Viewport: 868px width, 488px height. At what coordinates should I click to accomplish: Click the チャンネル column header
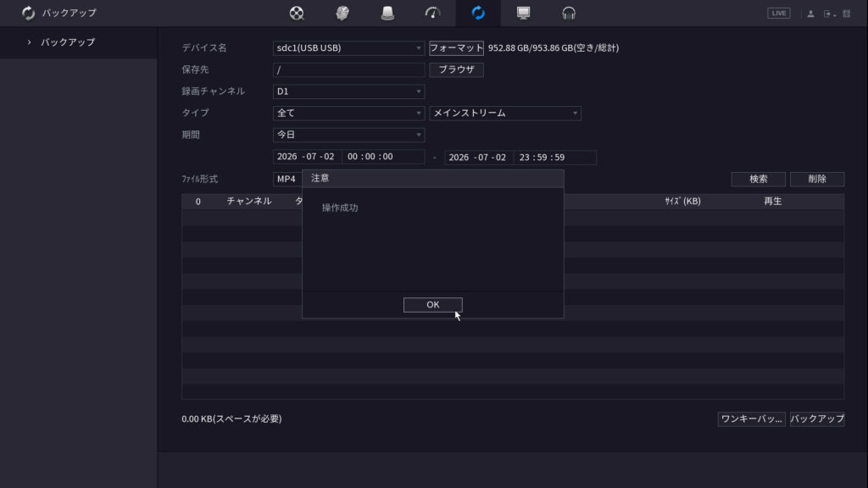(248, 202)
